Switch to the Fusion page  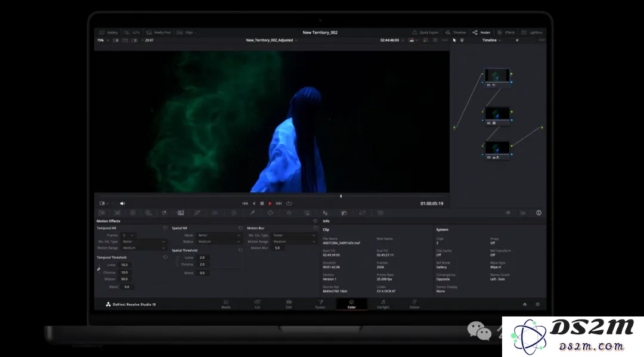(320, 304)
